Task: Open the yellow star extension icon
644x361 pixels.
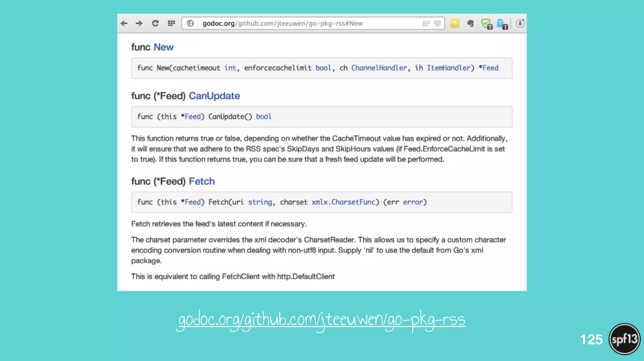Action: point(455,23)
